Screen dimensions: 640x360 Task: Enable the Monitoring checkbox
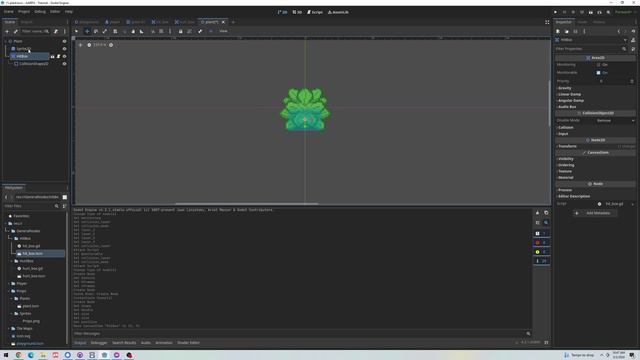pos(598,65)
